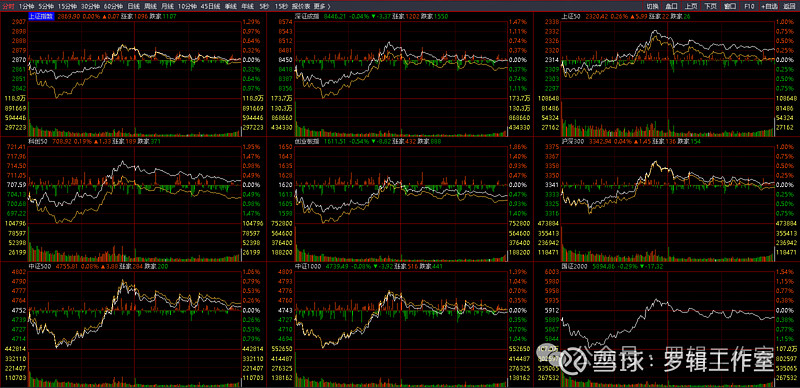Viewport: 800px width, 388px height.
Task: Click the 返回 back button
Action: 789,6
